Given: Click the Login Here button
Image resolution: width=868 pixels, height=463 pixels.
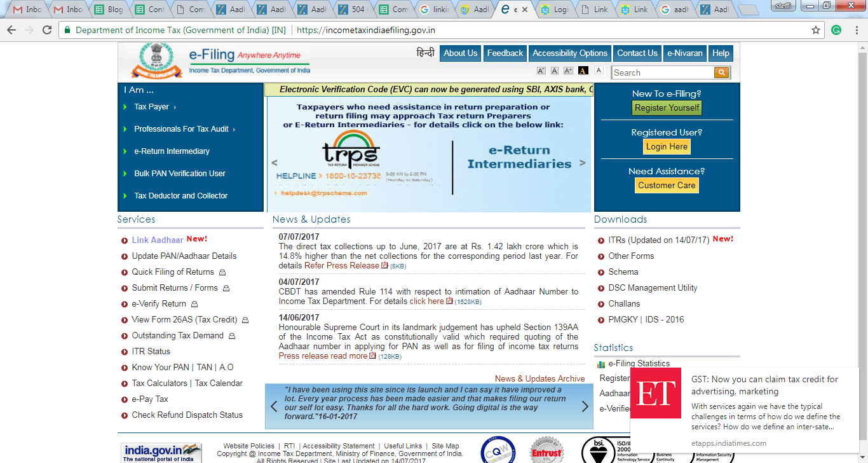Looking at the screenshot, I should (x=667, y=146).
